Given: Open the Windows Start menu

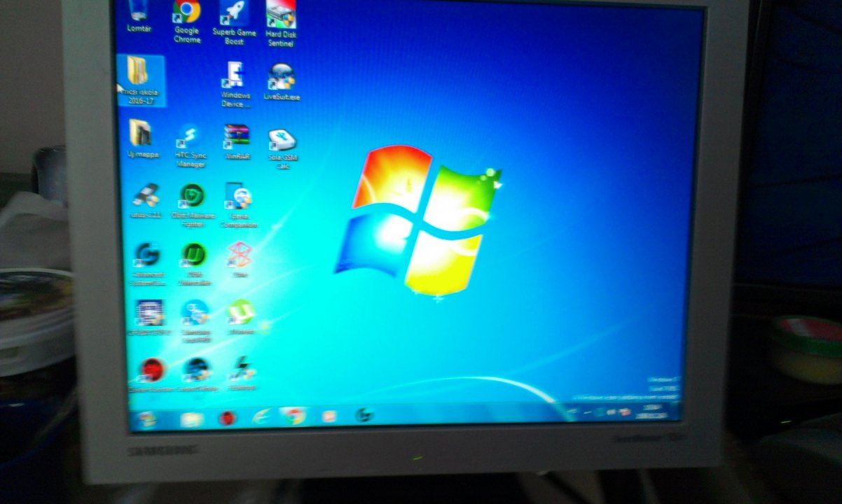Looking at the screenshot, I should 147,419.
